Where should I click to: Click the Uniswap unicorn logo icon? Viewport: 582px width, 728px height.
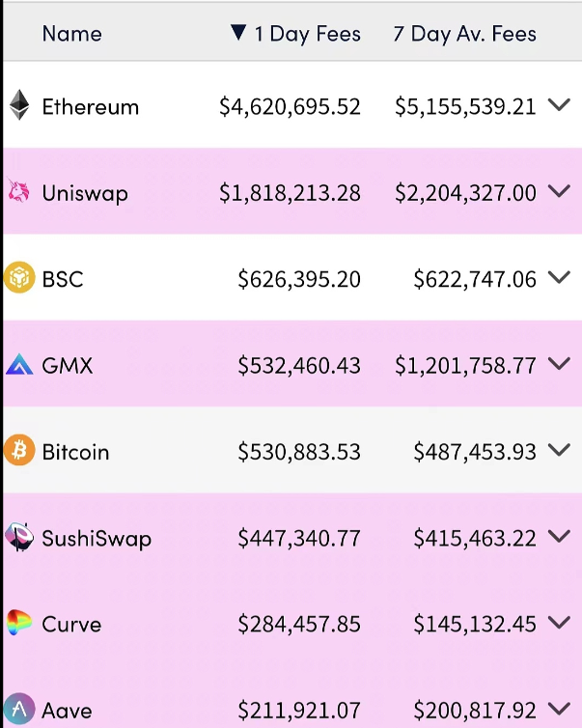[19, 192]
